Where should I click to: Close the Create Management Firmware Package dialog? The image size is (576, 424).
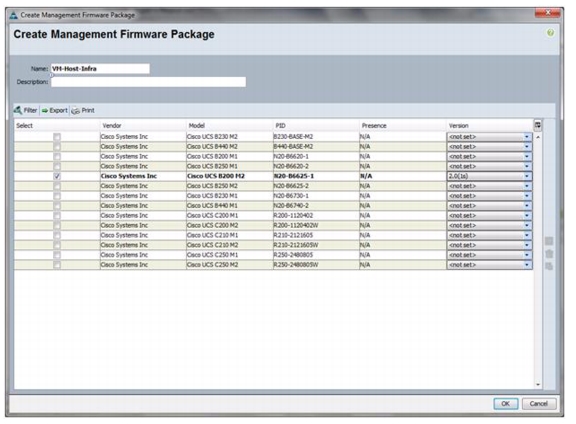coord(547,13)
